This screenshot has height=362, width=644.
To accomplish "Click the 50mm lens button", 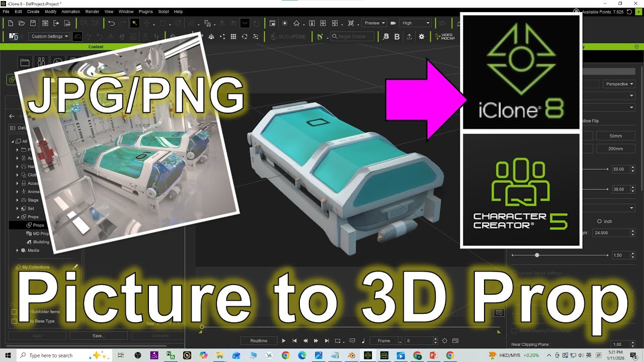I will click(615, 136).
